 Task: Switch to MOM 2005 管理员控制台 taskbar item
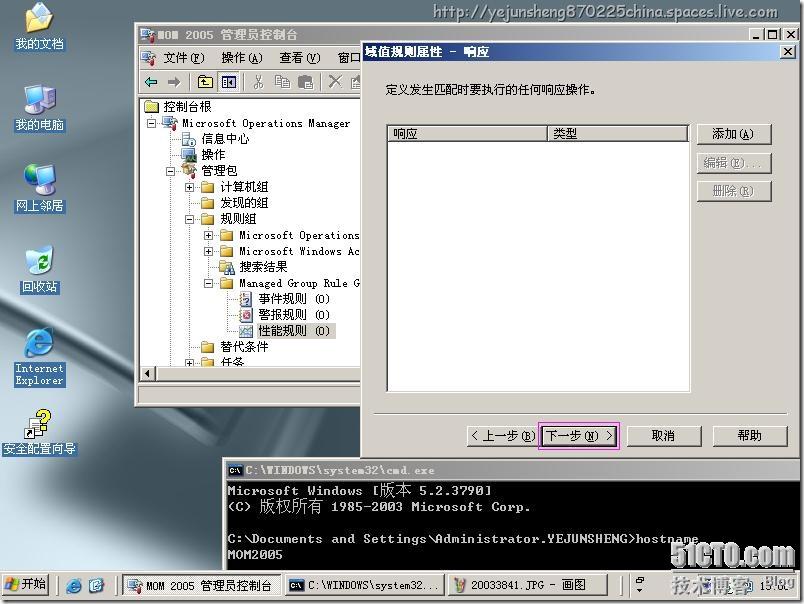pyautogui.click(x=202, y=585)
